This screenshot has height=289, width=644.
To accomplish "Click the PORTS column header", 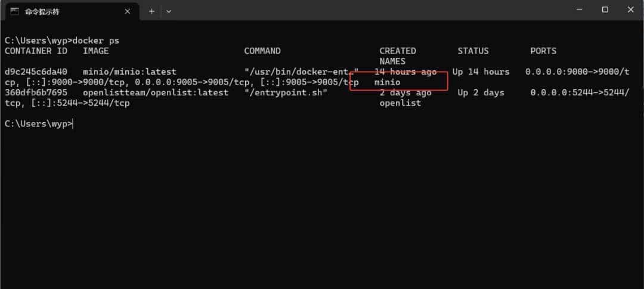I will coord(543,51).
